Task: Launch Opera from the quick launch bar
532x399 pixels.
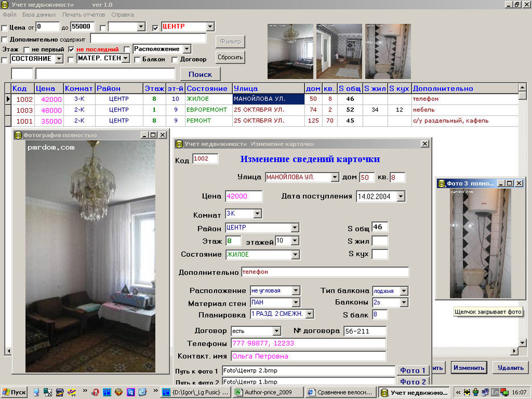Action: coord(96,392)
